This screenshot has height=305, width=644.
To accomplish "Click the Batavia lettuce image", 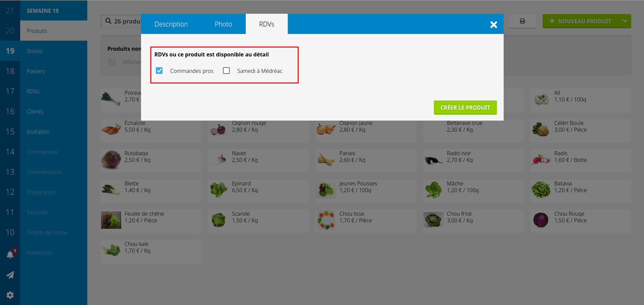I will pos(541,190).
